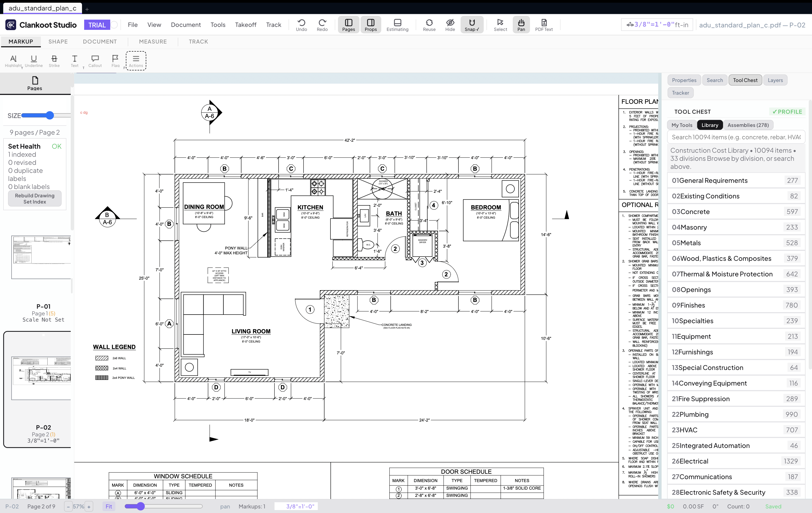
Task: Expand 23 HVAC division
Action: (x=736, y=430)
